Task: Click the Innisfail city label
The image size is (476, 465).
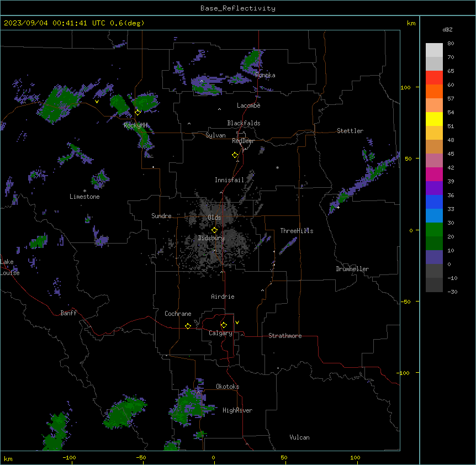Action: coord(229,180)
